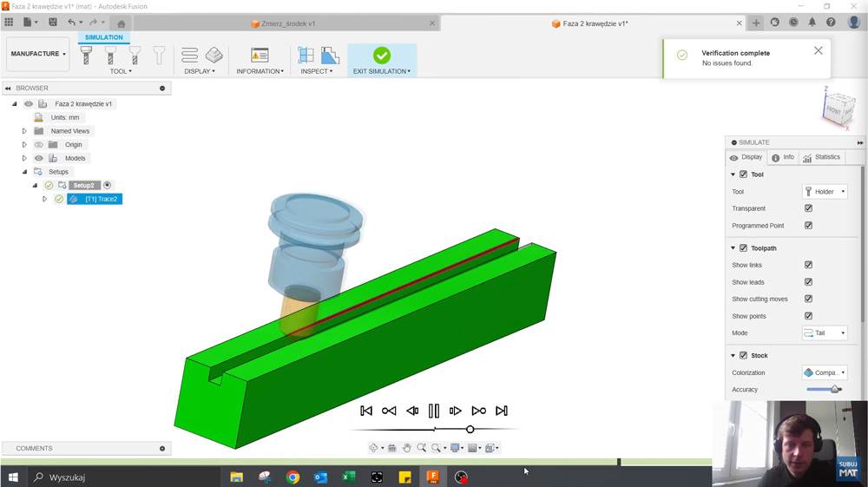Pause the simulation playback
The width and height of the screenshot is (868, 487).
tap(434, 411)
